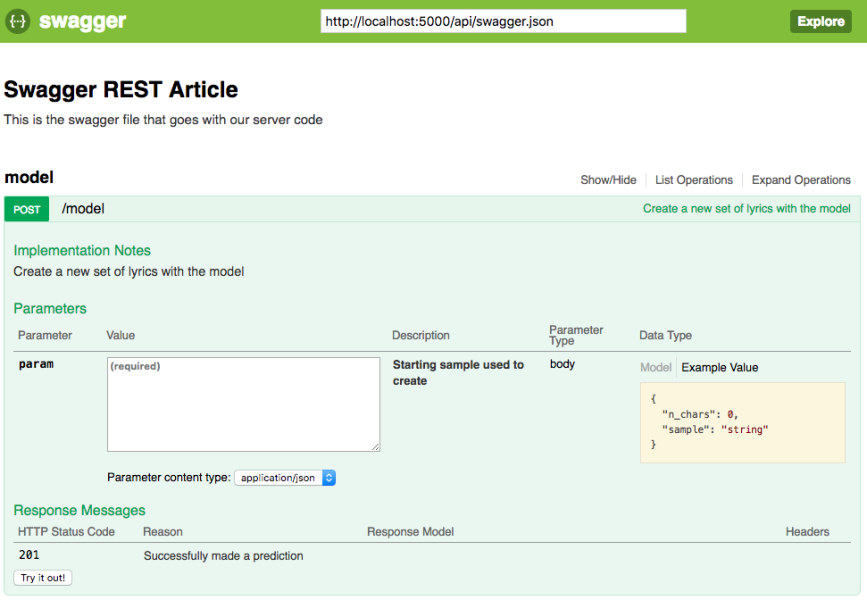Click the 'Headers' column header
The height and width of the screenshot is (600, 867).
807,531
